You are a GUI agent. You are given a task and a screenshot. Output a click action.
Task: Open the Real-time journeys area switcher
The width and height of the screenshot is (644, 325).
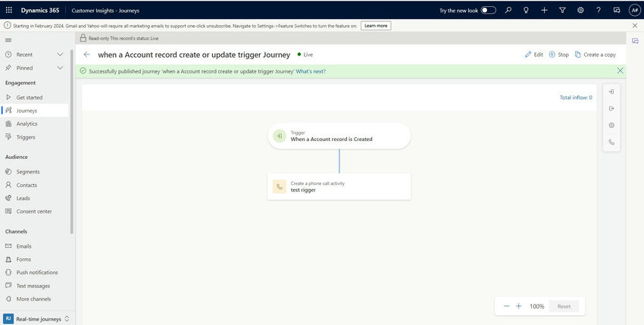click(37, 319)
